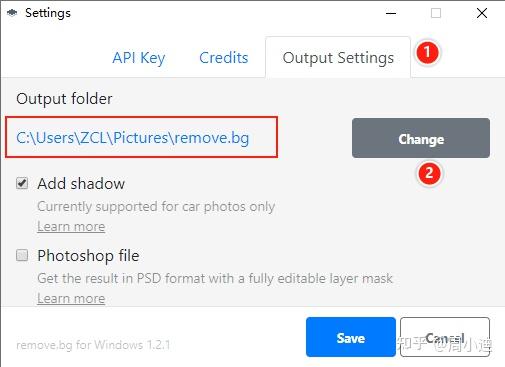Viewport: 505px width, 367px height.
Task: Open the C:\Users\ZCL\Pictures\remove.bg folder path
Action: click(133, 138)
